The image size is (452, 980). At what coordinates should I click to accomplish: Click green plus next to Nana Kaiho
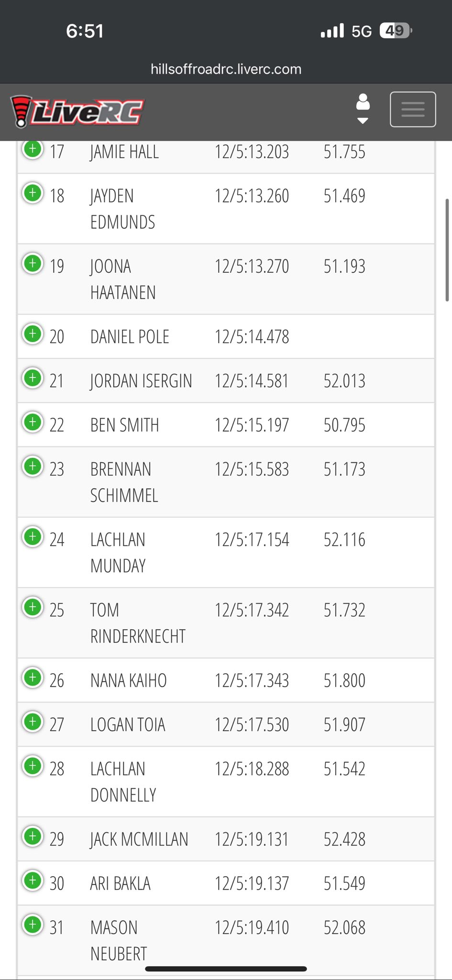coord(33,678)
